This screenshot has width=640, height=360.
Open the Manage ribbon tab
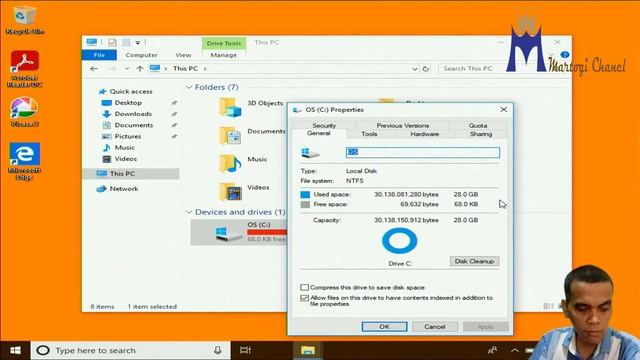tap(224, 55)
